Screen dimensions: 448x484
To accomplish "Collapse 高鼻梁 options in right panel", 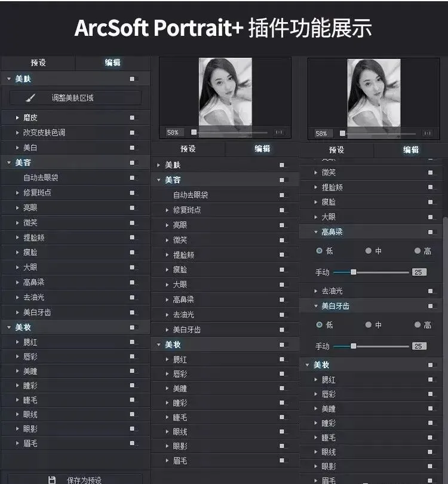I will click(x=316, y=232).
